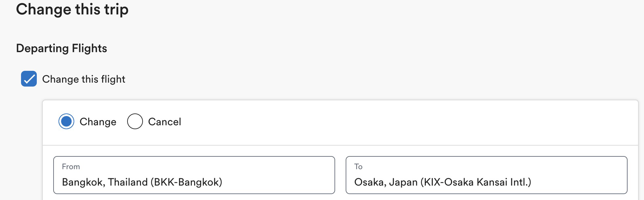Click the From airport input field
The height and width of the screenshot is (200, 644).
(x=194, y=175)
